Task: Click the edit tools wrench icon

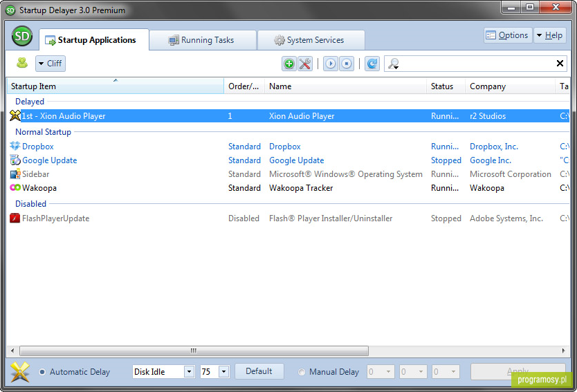Action: pyautogui.click(x=305, y=64)
